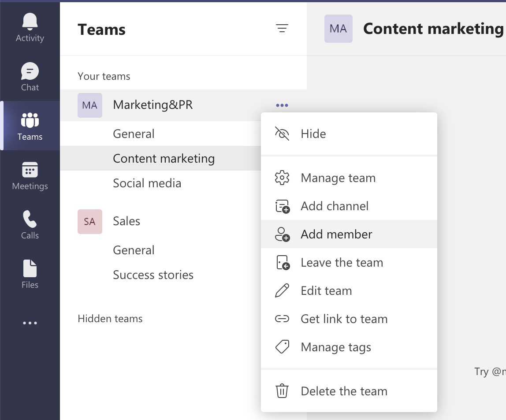The width and height of the screenshot is (506, 420).
Task: Click the Your teams section label
Action: click(x=104, y=76)
